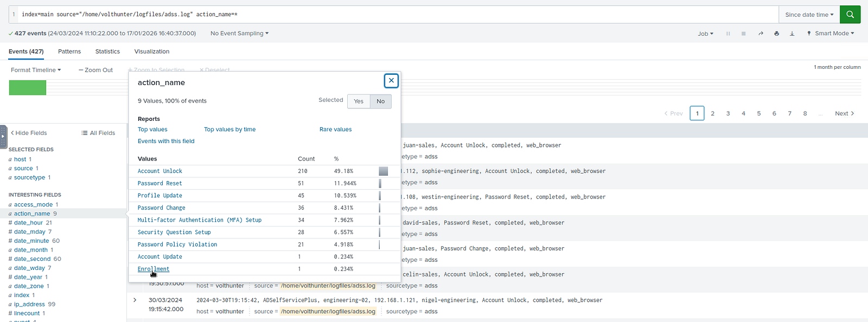Click Events with this field link
This screenshot has height=322, width=868.
click(166, 141)
